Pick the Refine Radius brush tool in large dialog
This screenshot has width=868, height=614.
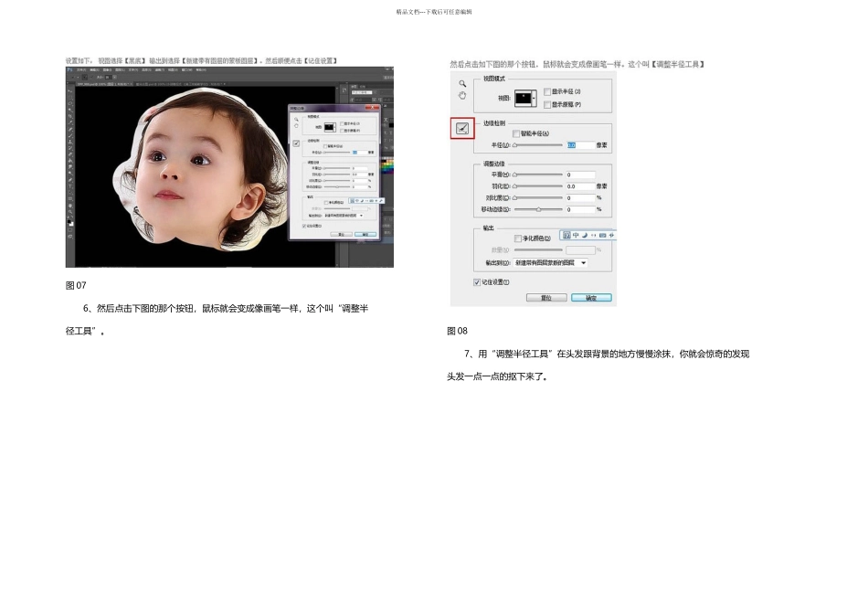point(462,129)
